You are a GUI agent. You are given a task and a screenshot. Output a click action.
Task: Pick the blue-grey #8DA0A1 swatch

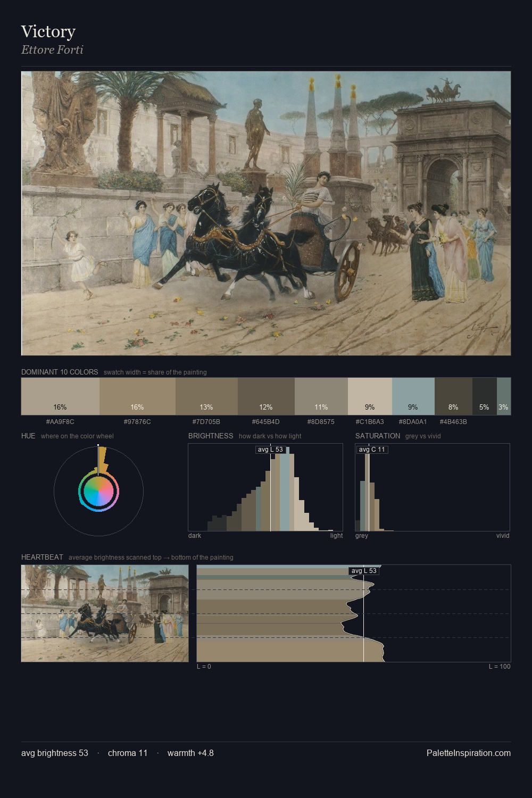[x=413, y=396]
